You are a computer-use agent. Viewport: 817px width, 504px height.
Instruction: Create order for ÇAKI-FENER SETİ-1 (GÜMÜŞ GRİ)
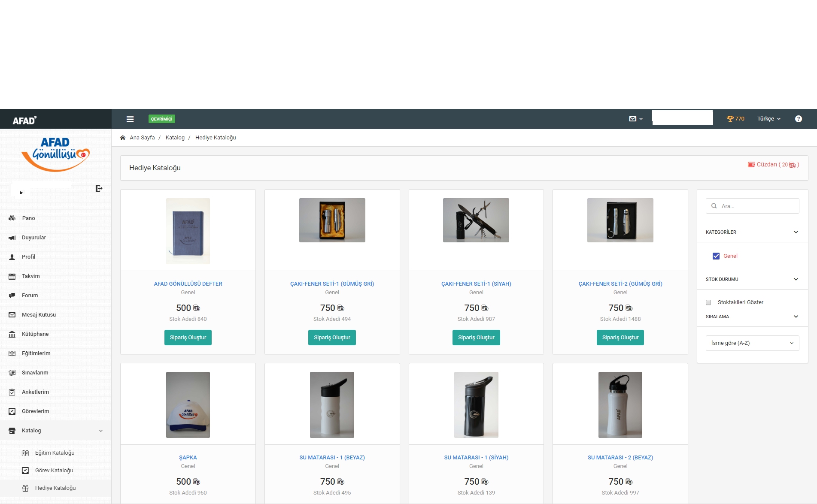332,338
